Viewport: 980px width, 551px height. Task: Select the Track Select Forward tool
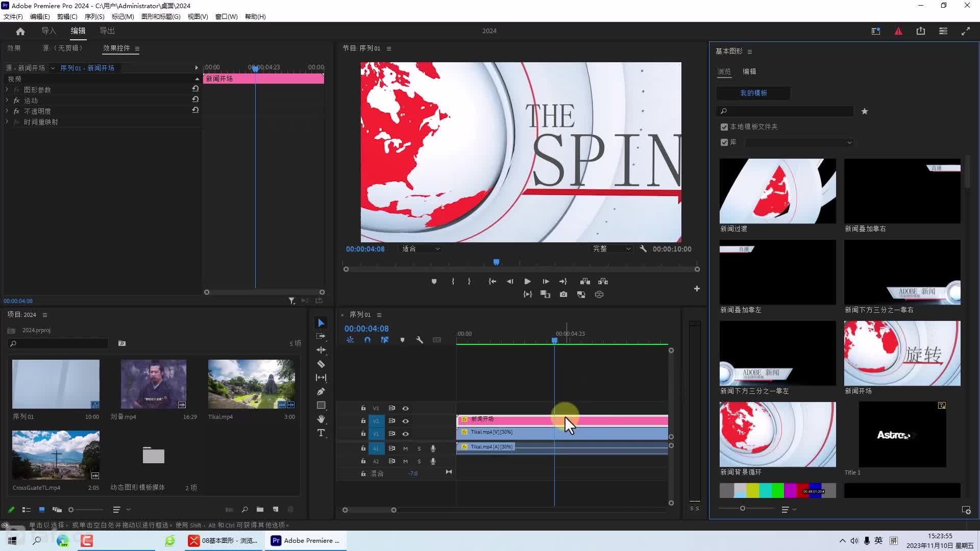(x=321, y=336)
